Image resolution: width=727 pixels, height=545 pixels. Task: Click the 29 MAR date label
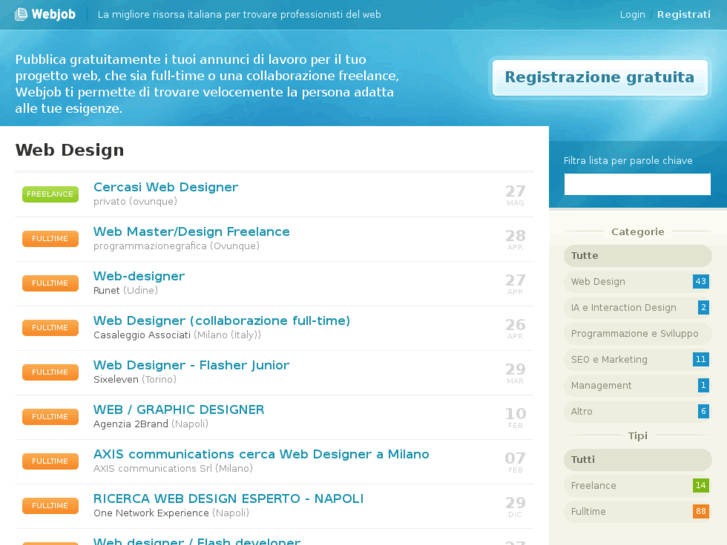[x=515, y=373]
